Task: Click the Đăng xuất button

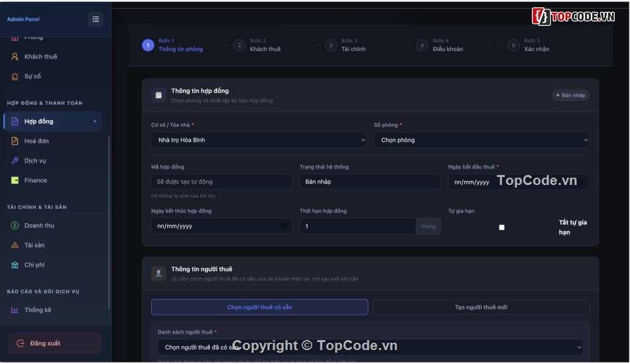Action: click(x=54, y=343)
